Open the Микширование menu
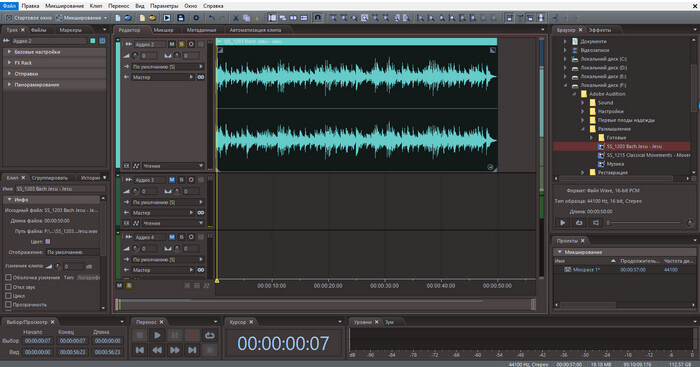700x367 pixels. click(64, 6)
